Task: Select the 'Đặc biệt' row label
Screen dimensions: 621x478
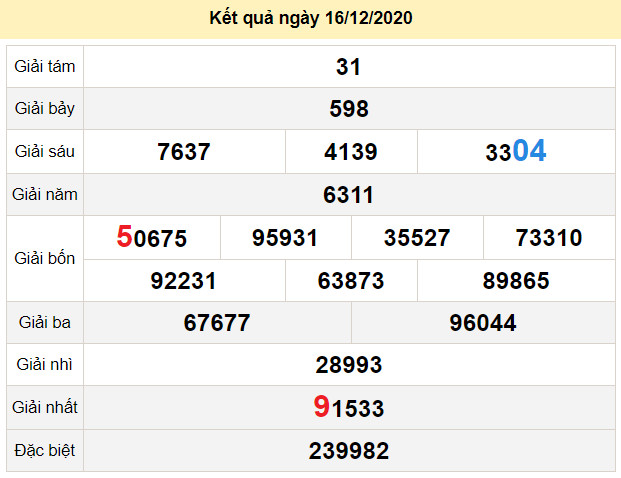Action: click(45, 451)
